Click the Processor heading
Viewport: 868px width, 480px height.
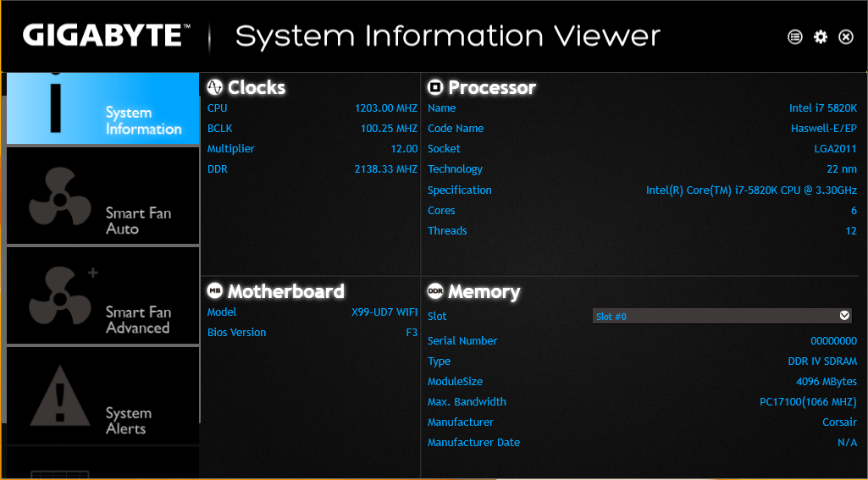click(x=492, y=87)
